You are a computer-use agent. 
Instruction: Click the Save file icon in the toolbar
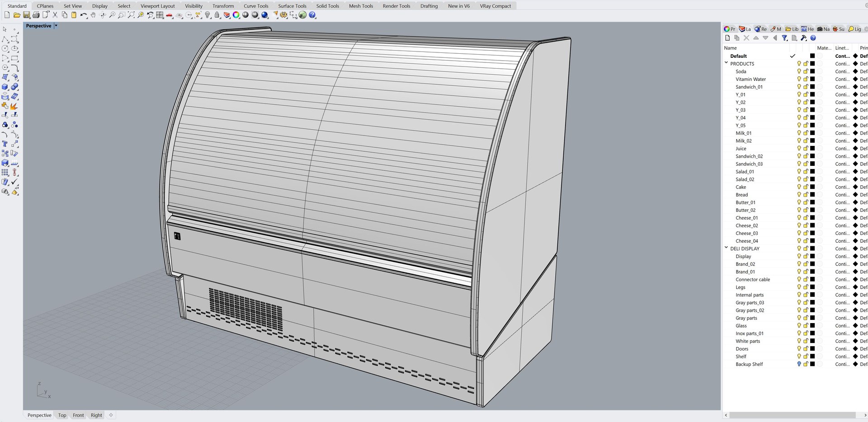tap(26, 15)
